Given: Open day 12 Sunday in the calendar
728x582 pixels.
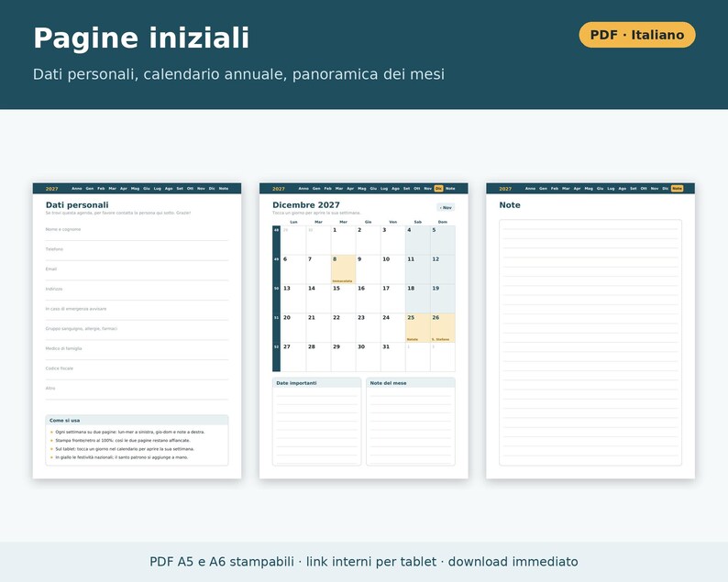Looking at the screenshot, I should point(443,269).
